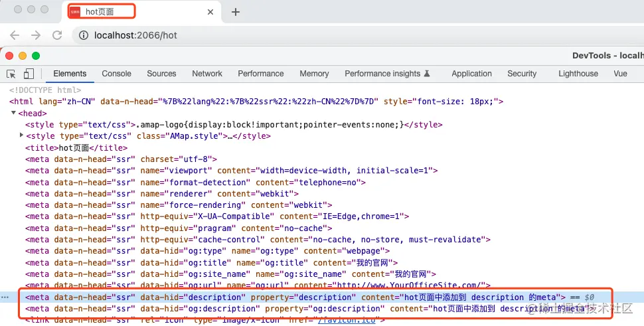Screen dimensions: 644x326
Task: Collapse the head element triangle
Action: click(13, 112)
